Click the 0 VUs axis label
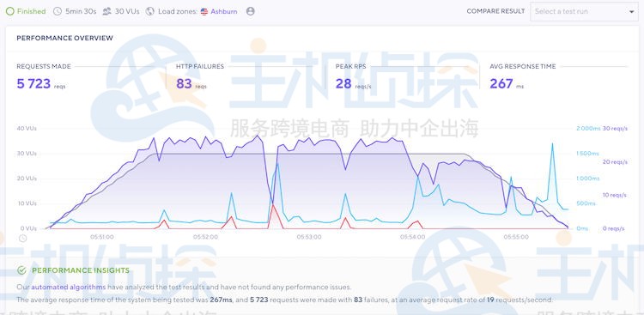The width and height of the screenshot is (644, 315). [x=28, y=228]
